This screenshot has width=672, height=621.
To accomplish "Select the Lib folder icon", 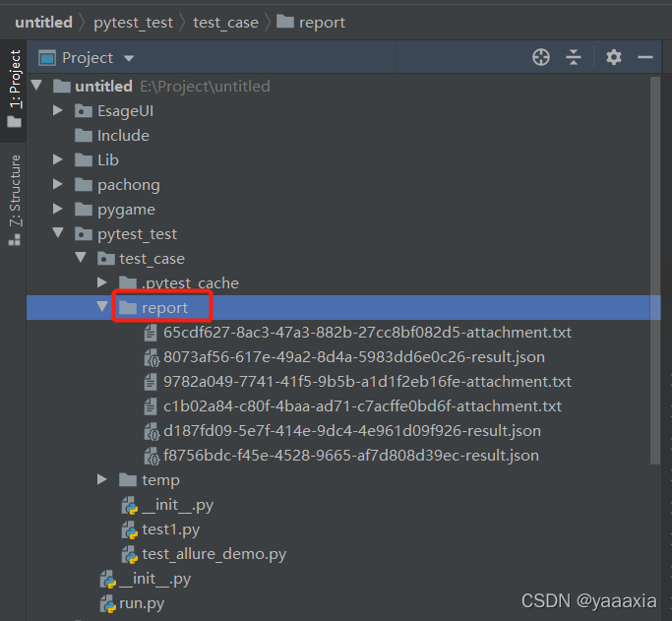I will coord(84,159).
